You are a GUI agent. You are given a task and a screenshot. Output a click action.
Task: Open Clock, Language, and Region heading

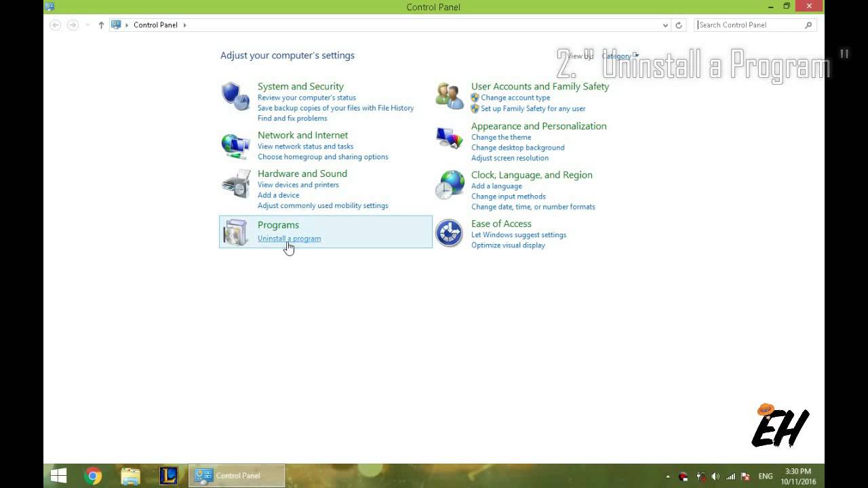coord(532,175)
